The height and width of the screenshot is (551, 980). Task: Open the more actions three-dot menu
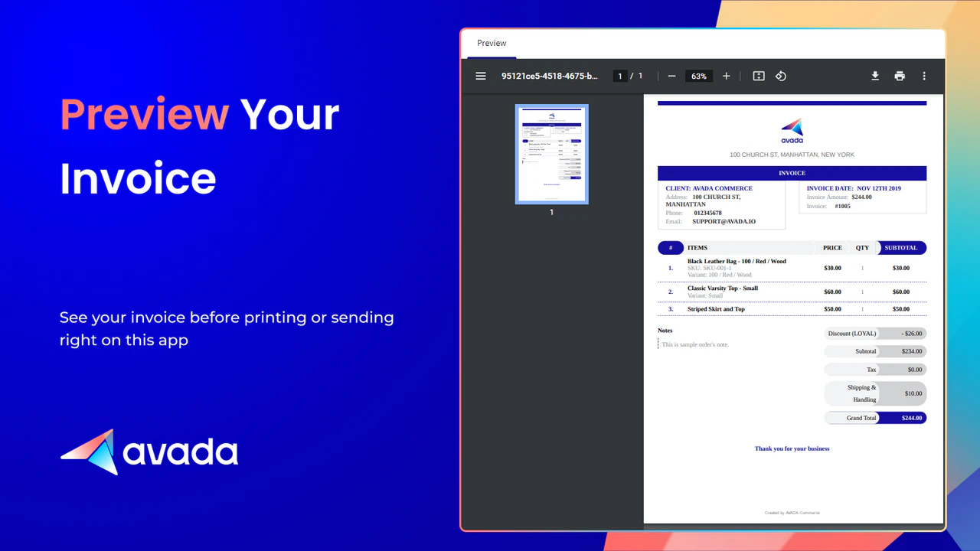tap(924, 76)
